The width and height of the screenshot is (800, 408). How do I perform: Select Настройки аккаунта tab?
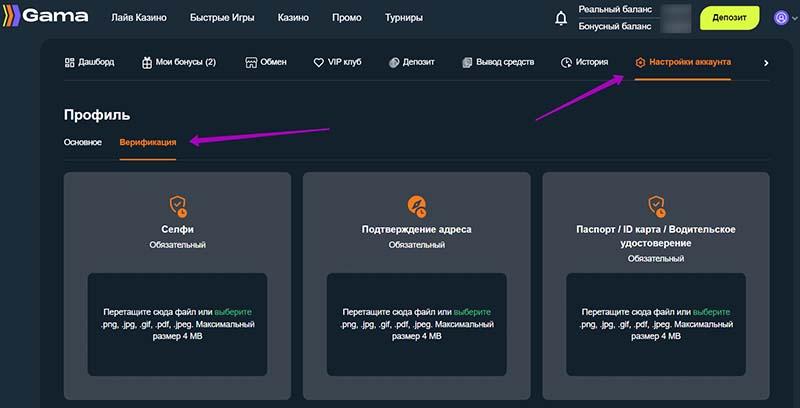(683, 62)
